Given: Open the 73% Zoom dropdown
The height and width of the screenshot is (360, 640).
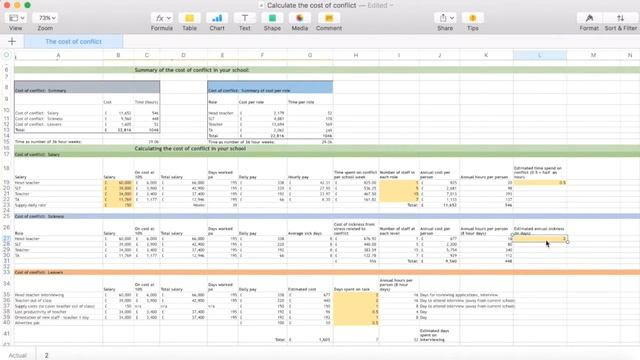Looking at the screenshot, I should tap(45, 18).
